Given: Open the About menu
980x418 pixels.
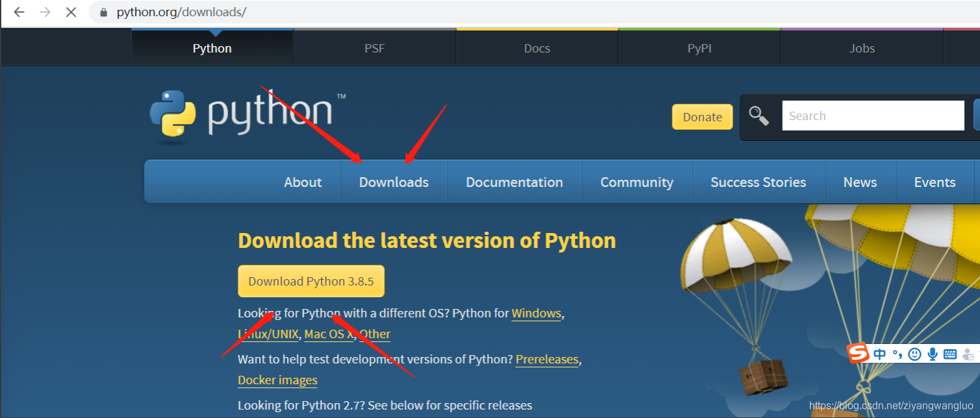Looking at the screenshot, I should coord(303,182).
